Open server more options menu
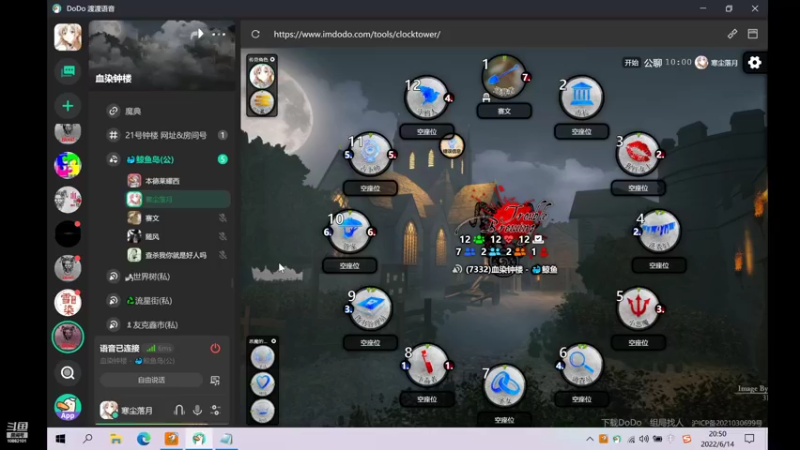This screenshot has height=450, width=800. (219, 34)
